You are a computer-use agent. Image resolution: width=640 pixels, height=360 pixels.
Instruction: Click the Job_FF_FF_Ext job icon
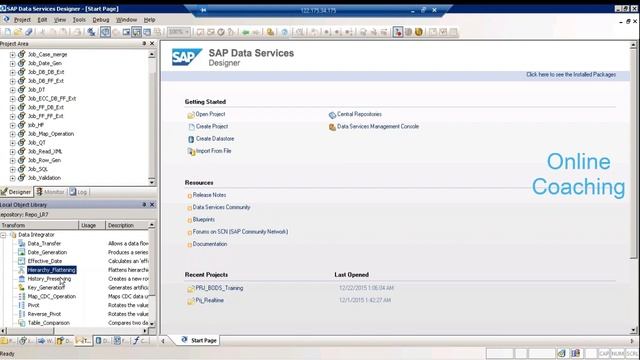coord(22,116)
